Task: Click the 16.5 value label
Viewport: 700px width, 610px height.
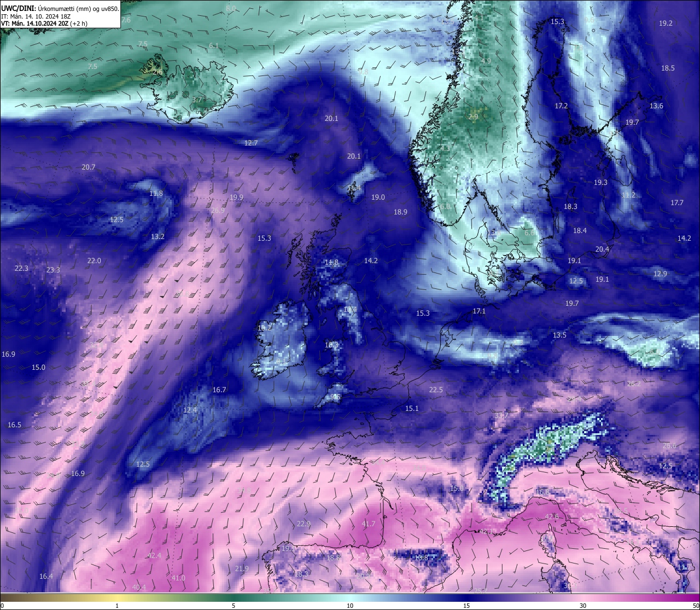Action: click(14, 425)
